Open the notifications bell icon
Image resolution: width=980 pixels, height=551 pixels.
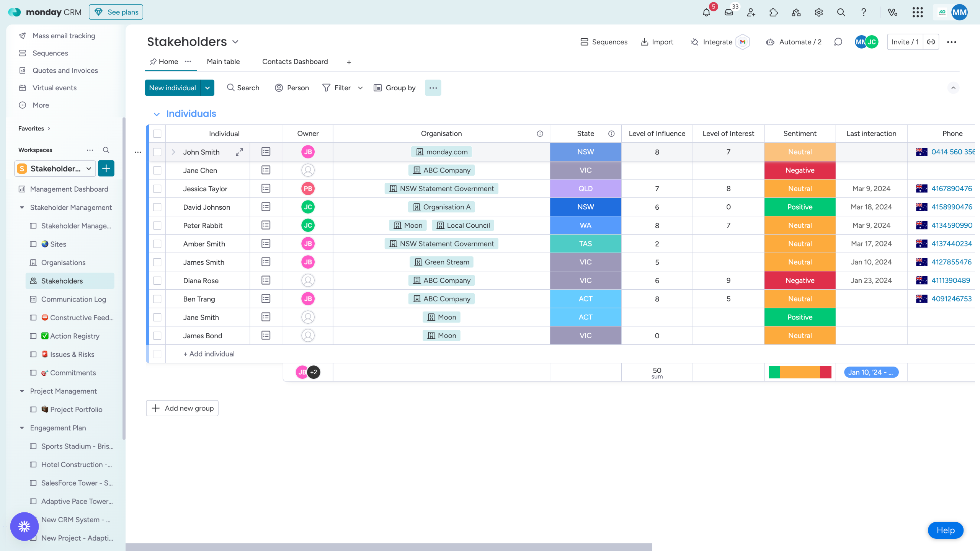point(706,12)
